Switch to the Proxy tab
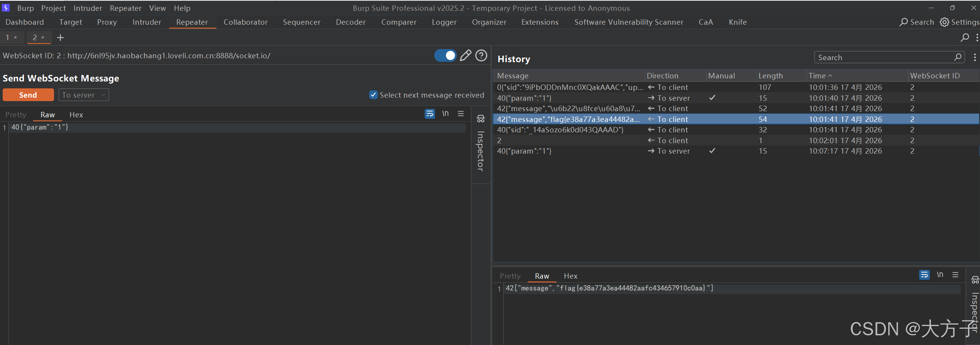 point(107,22)
